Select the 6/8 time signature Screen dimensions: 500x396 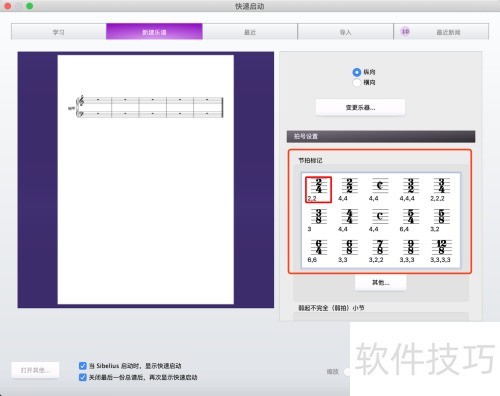(349, 251)
